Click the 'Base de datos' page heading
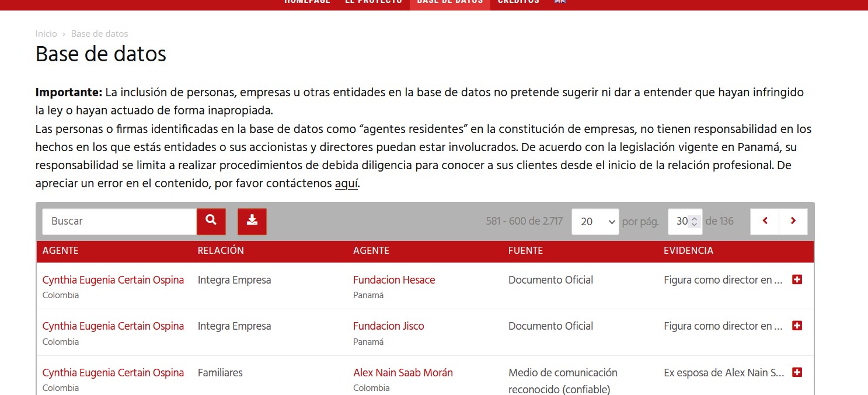The width and height of the screenshot is (868, 395). tap(101, 54)
